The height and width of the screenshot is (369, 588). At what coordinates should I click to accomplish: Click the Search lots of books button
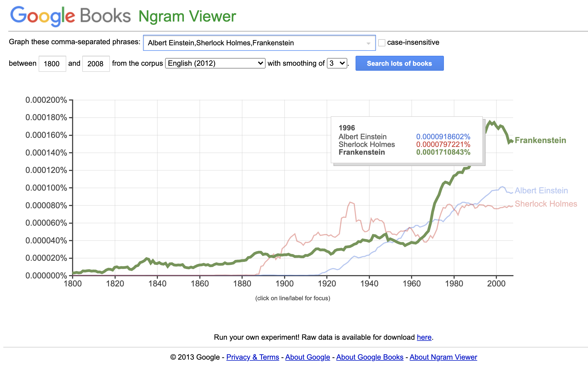(399, 64)
